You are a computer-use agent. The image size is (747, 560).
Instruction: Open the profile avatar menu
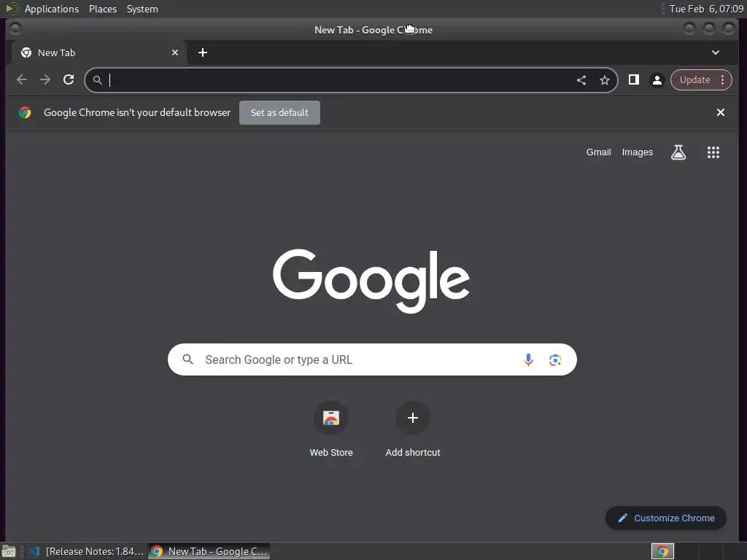[x=657, y=80]
